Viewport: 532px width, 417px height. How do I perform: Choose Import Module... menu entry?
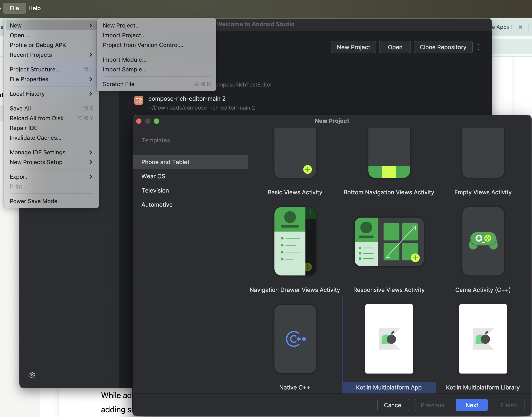click(156, 60)
